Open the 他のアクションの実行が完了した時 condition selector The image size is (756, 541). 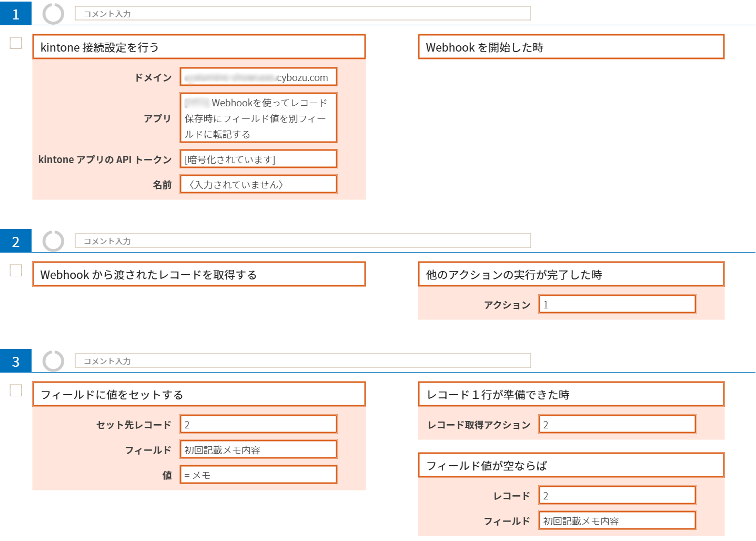click(571, 274)
